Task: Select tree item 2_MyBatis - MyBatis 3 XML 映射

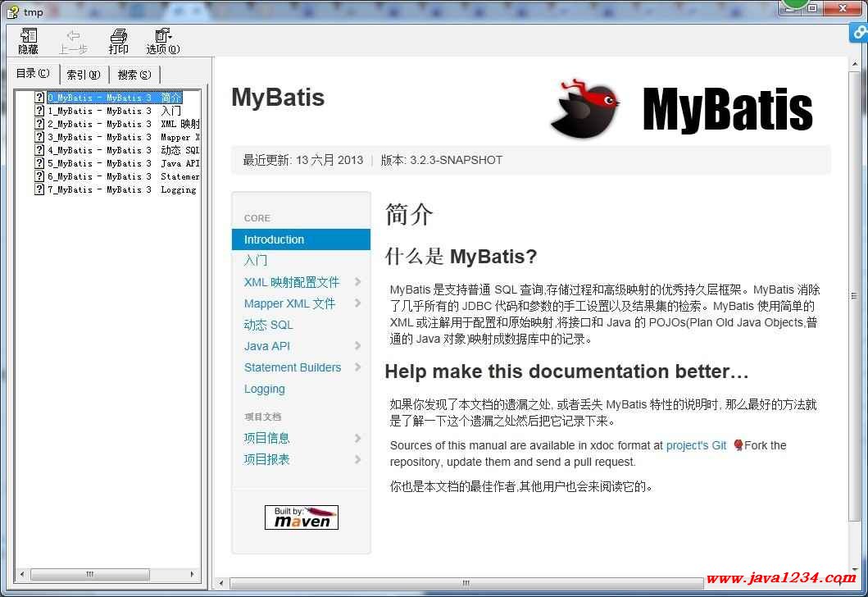Action: 124,124
